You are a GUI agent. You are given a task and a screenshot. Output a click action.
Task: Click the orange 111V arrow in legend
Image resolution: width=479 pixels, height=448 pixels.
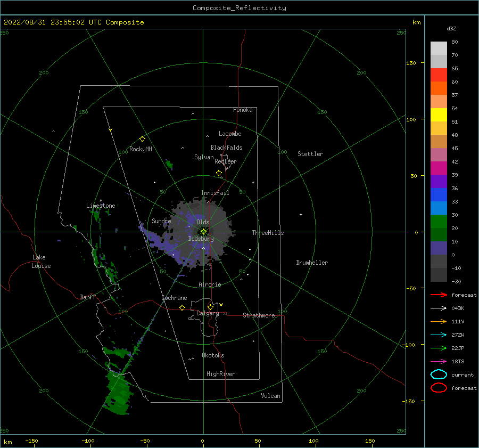point(439,321)
